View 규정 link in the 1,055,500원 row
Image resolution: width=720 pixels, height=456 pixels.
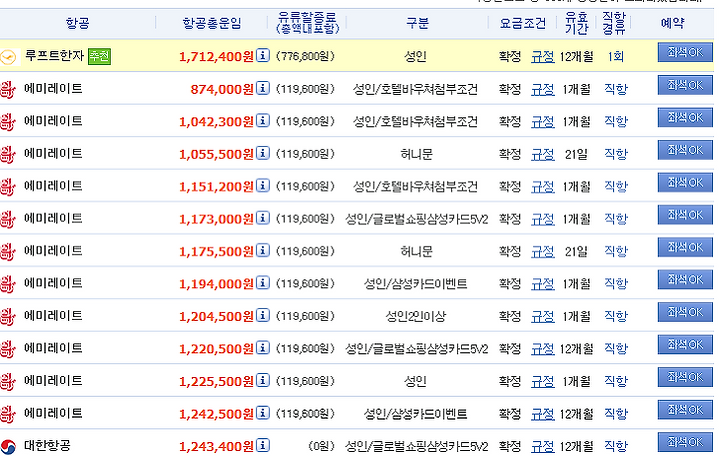[x=543, y=155]
